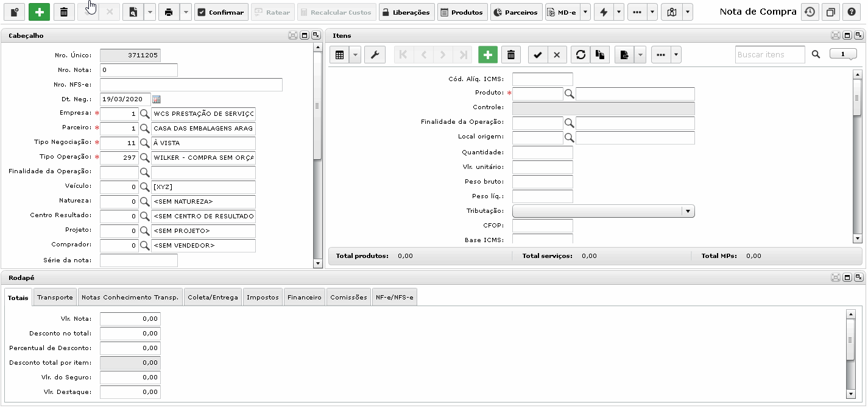Expand the grid view dropdown arrow in Itens
868x408 pixels.
(355, 55)
